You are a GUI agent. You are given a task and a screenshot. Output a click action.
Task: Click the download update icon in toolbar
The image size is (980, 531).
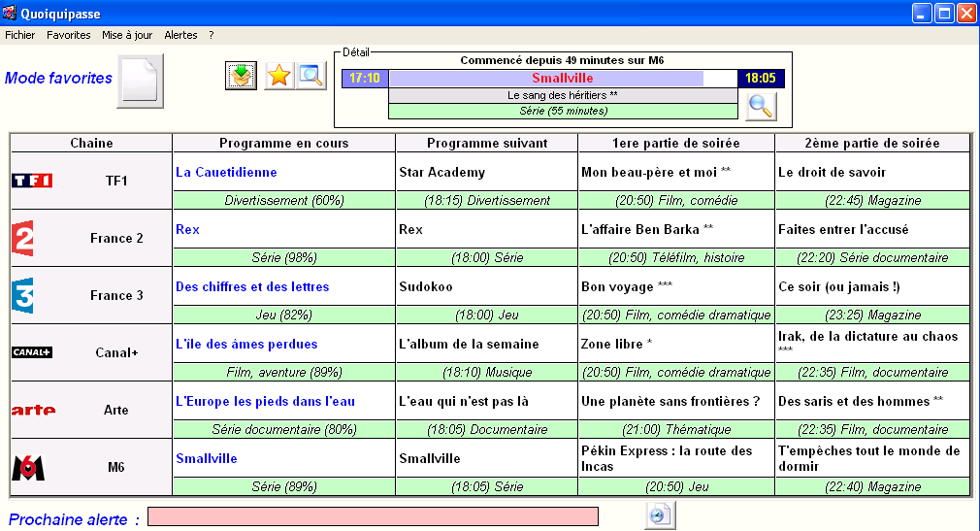(x=241, y=77)
